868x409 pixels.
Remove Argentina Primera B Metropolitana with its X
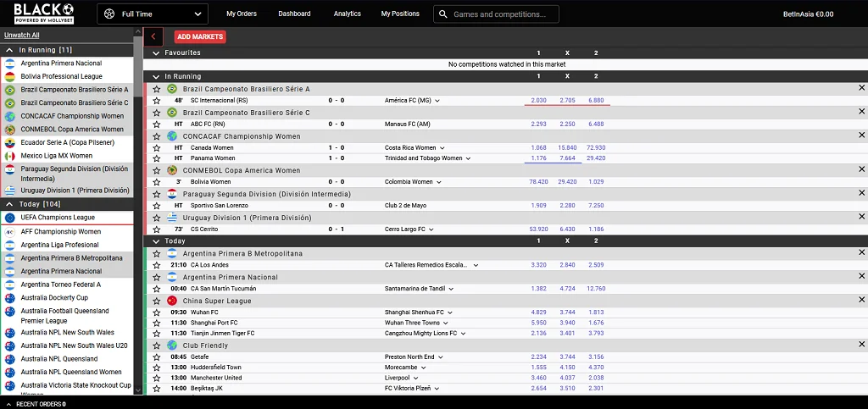click(861, 252)
